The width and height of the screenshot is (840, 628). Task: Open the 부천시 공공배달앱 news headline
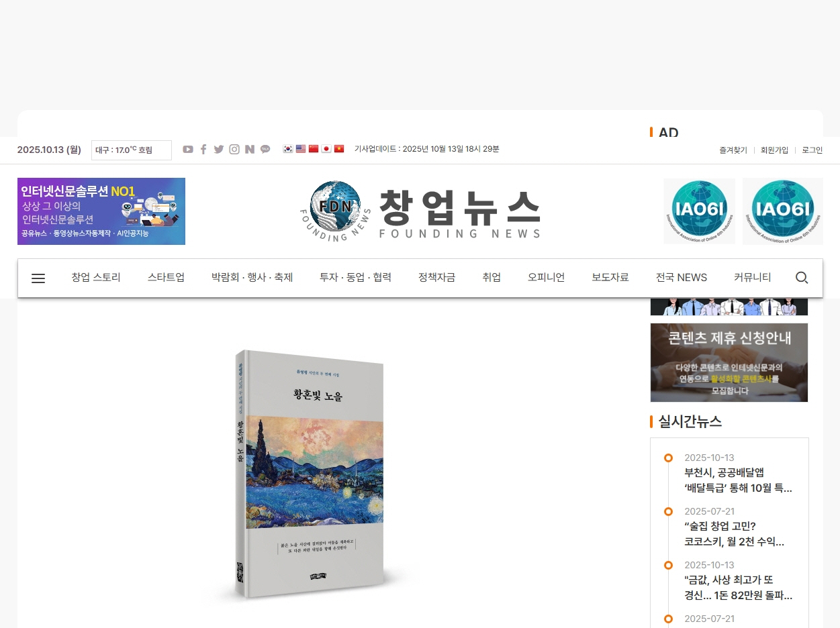tap(737, 480)
